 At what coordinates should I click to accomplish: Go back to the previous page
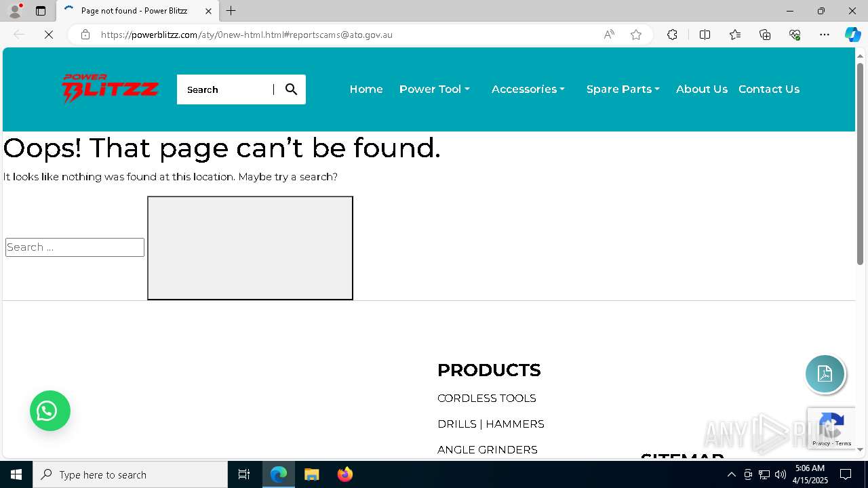pos(19,35)
